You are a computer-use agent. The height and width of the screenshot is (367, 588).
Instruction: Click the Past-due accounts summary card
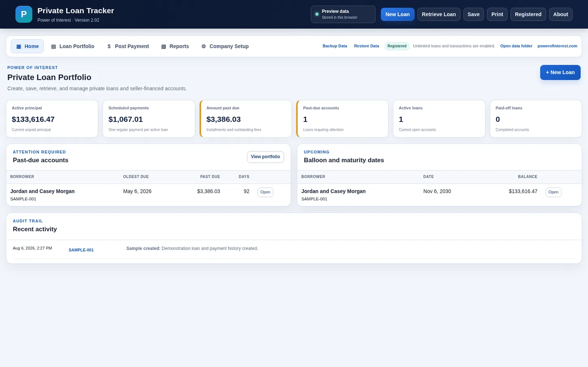click(342, 119)
